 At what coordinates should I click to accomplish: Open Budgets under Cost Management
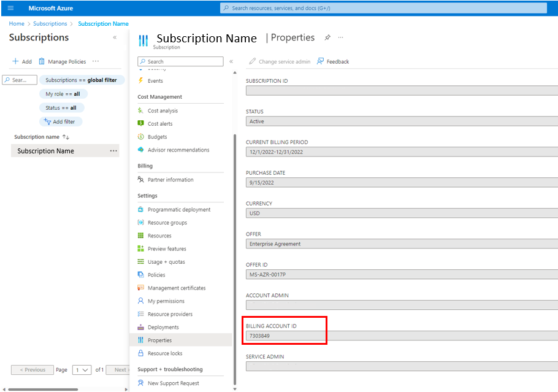coord(157,137)
